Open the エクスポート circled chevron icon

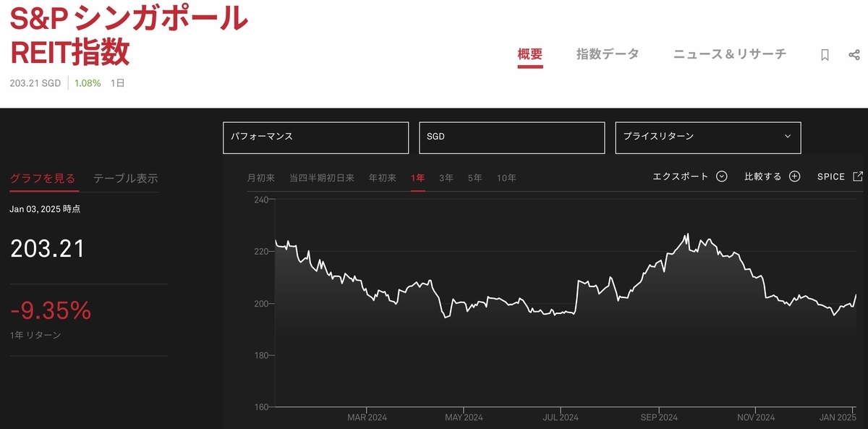[721, 177]
